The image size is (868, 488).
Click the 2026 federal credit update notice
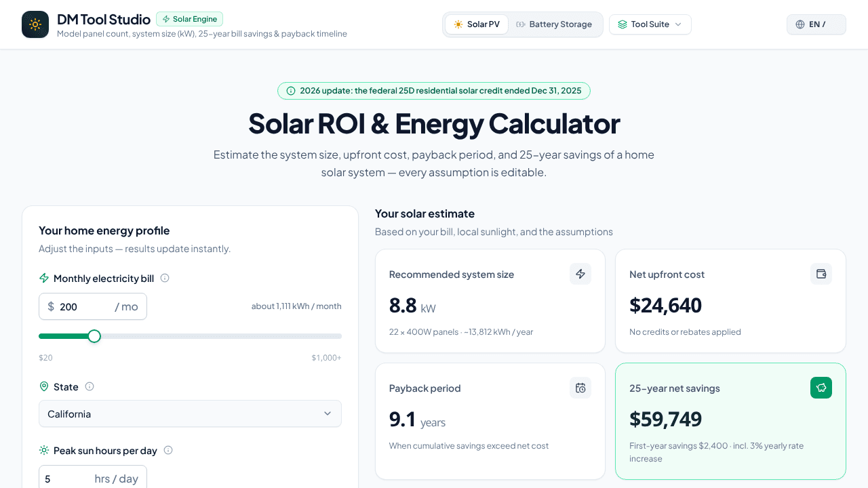[434, 91]
